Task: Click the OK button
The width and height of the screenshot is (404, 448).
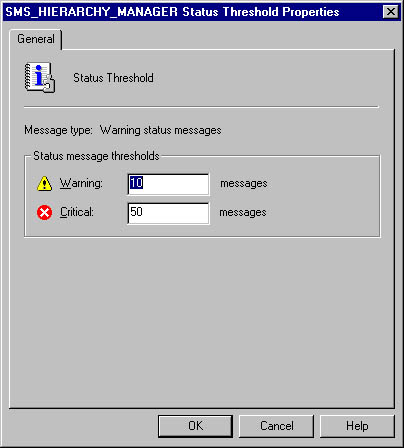Action: (195, 426)
